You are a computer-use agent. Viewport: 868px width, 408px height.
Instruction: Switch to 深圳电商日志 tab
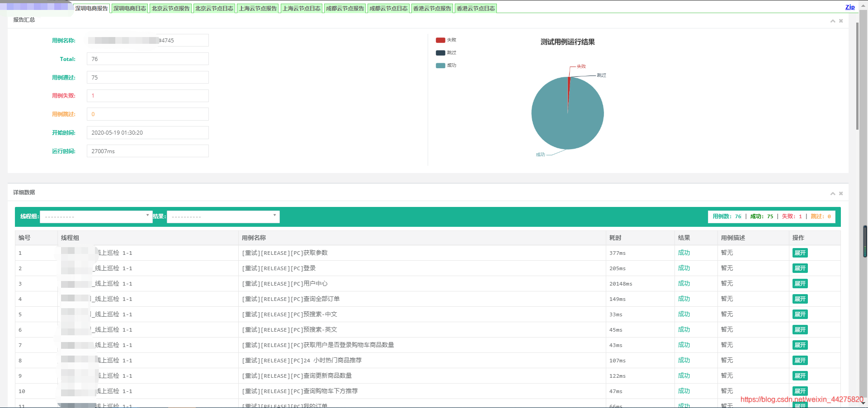coord(130,8)
